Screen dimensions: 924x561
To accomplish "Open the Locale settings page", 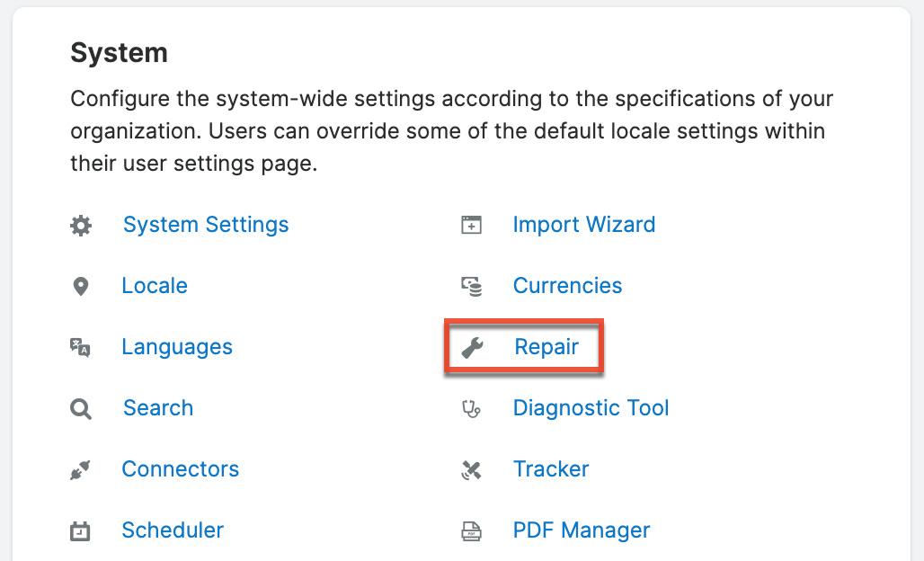I will tap(154, 286).
